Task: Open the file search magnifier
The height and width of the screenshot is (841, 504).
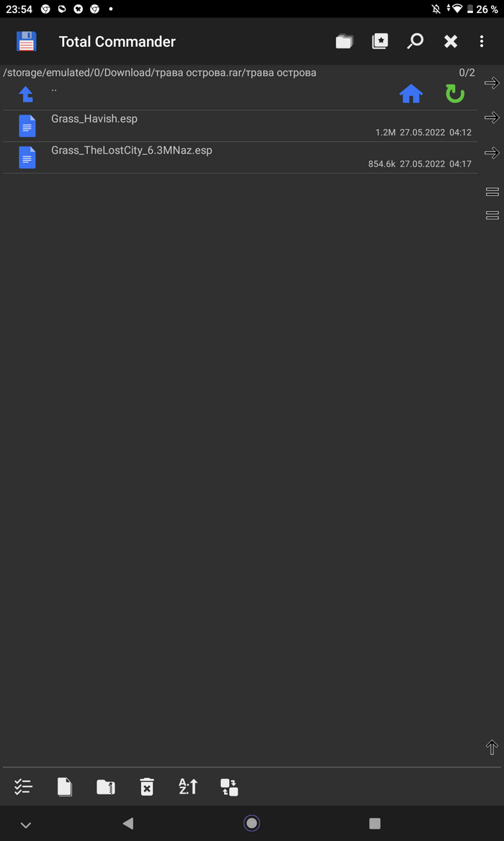Action: coord(415,41)
